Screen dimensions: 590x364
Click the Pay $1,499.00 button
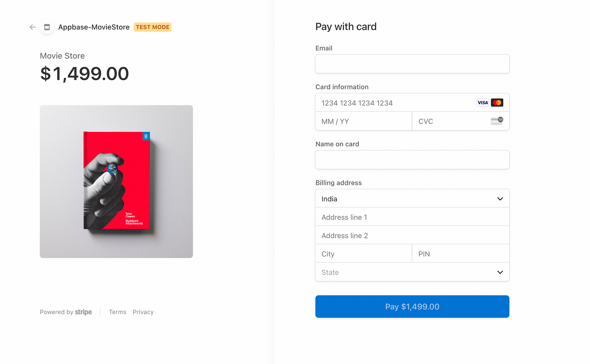(x=412, y=307)
